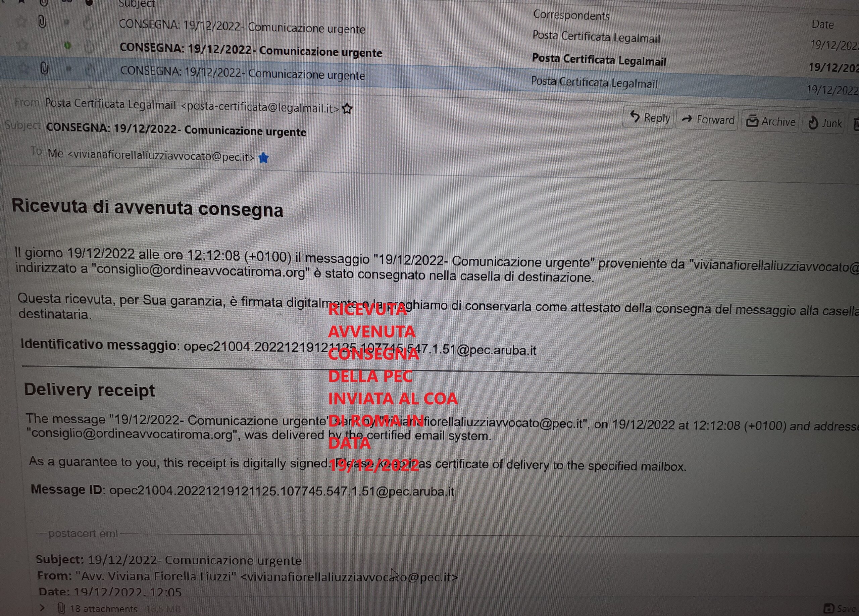
Task: Expand the 18 attachments list chevron
Action: pyautogui.click(x=42, y=608)
